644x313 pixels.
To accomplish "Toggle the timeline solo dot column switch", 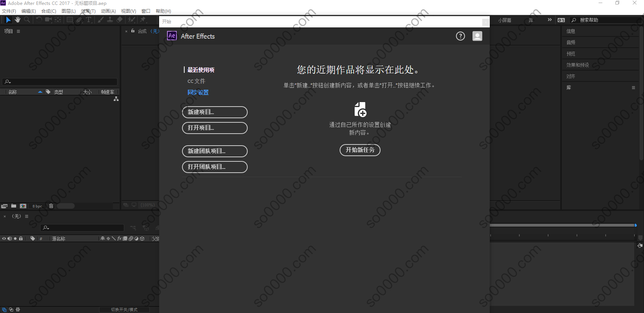I will 15,239.
